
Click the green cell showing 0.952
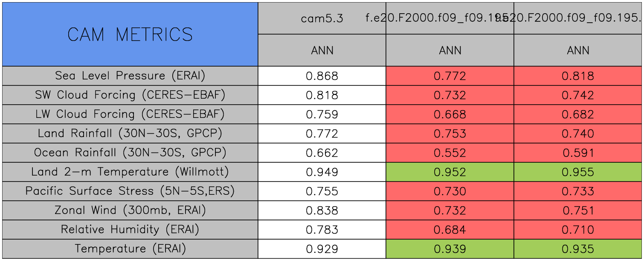point(450,172)
